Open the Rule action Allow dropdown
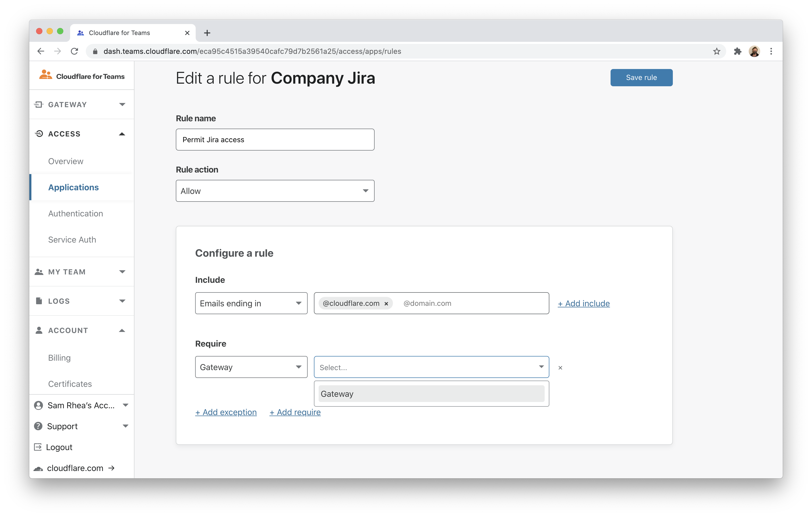This screenshot has height=517, width=812. coord(275,191)
